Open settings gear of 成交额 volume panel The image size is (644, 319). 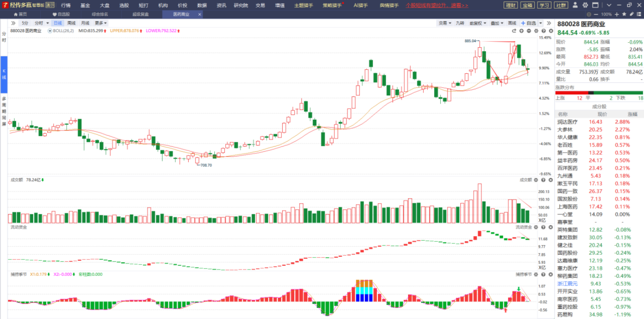click(536, 180)
